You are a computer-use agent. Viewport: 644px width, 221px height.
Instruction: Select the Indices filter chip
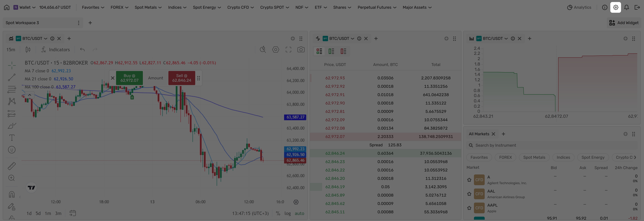563,157
